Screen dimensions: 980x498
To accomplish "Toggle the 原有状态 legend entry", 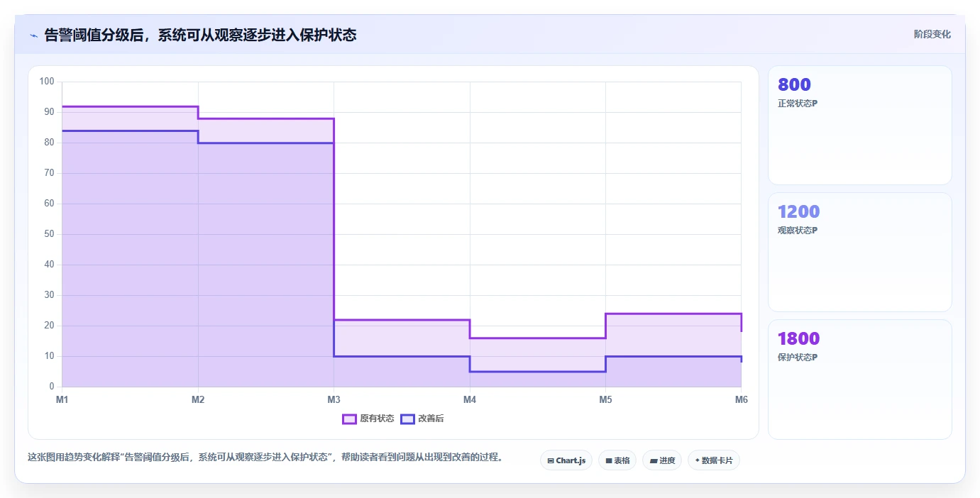I will [368, 419].
